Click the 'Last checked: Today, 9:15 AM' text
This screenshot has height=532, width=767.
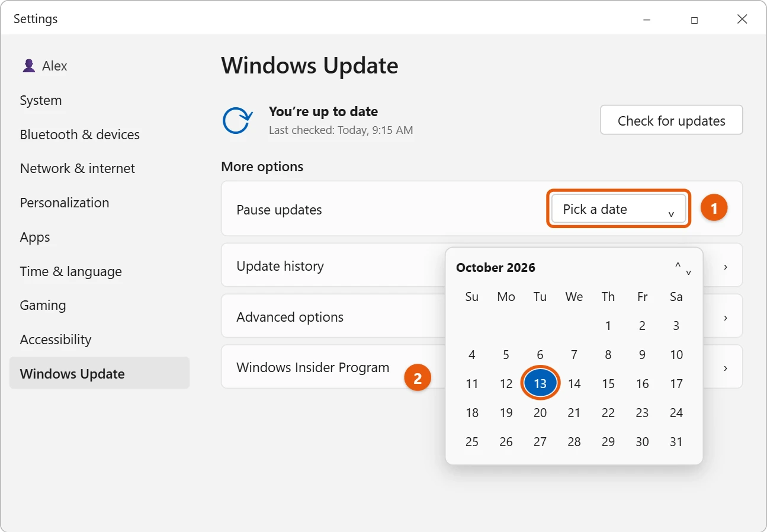(x=341, y=130)
